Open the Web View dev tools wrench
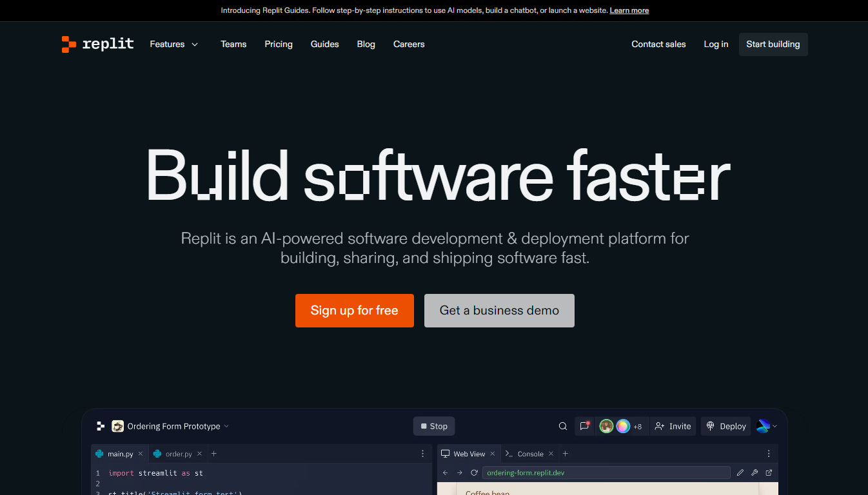 (755, 472)
